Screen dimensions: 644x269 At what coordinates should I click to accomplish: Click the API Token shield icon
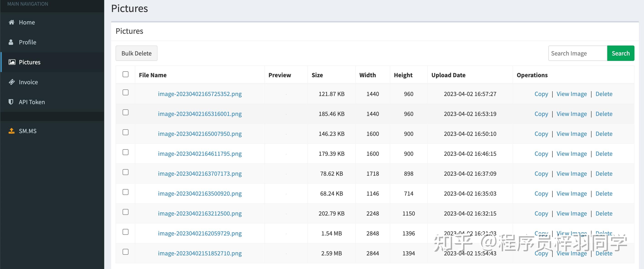(x=11, y=102)
